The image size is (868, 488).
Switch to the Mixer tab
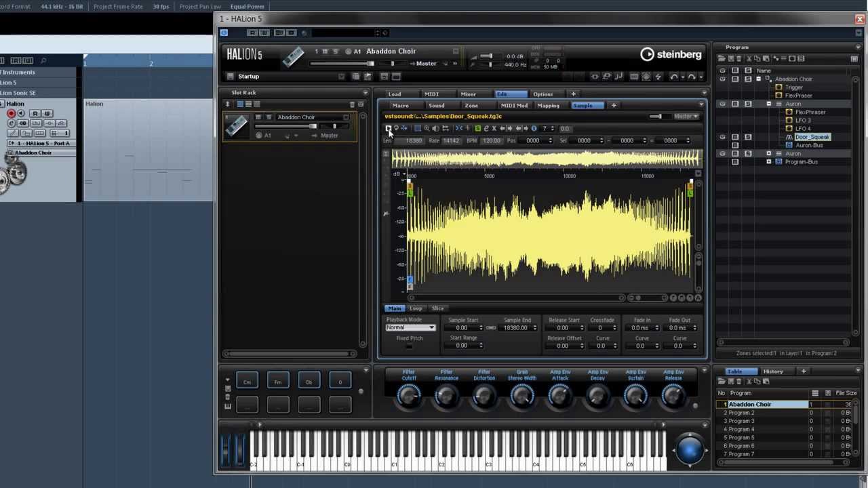coord(468,94)
